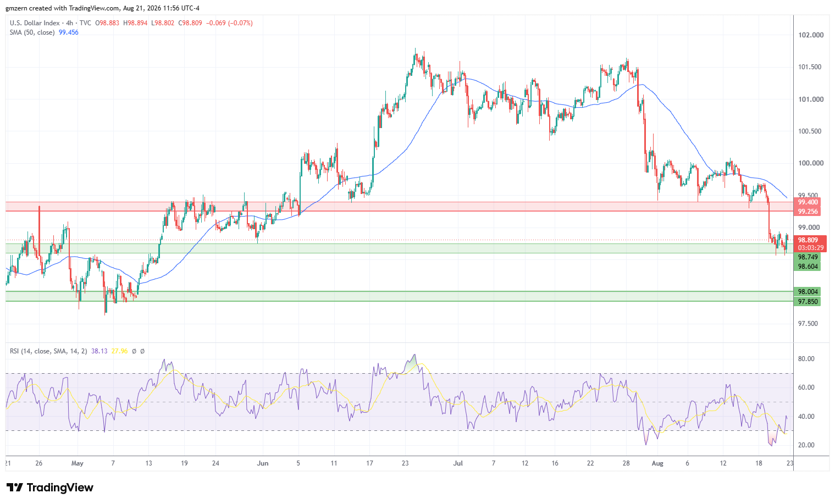Click the low value L98.802
Viewport: 835px width, 504px height.
pos(163,23)
